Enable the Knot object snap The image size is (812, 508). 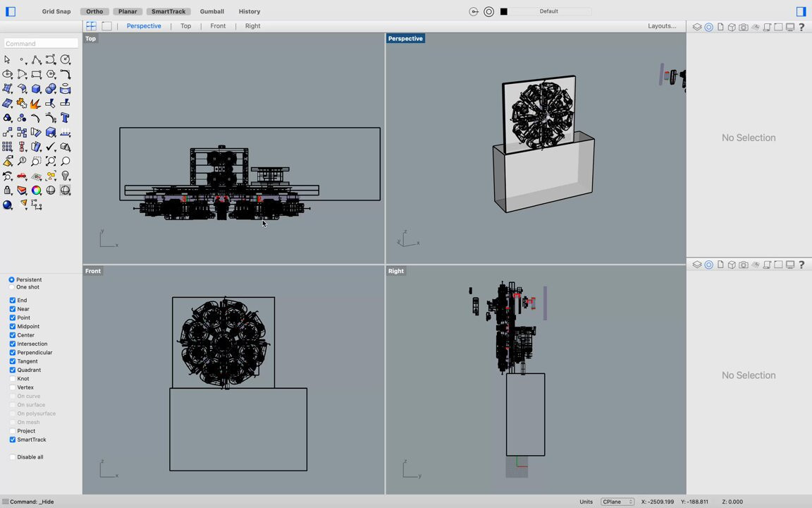pos(13,379)
